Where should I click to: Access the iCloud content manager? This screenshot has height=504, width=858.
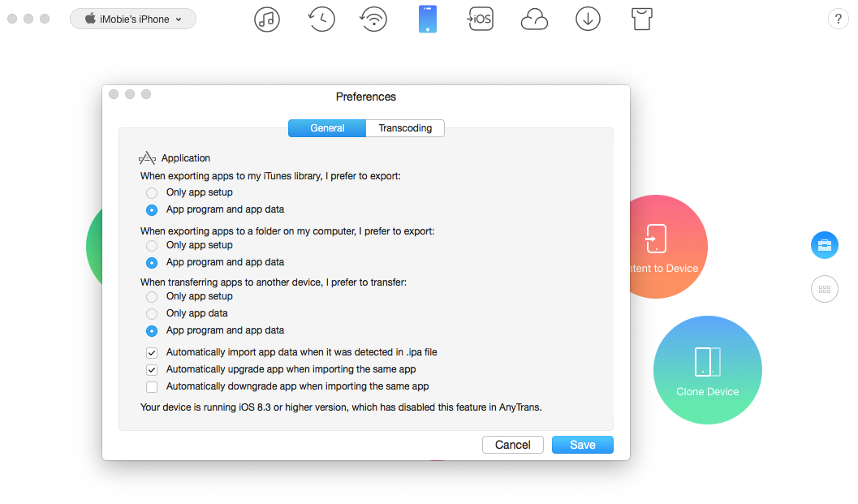click(x=534, y=19)
